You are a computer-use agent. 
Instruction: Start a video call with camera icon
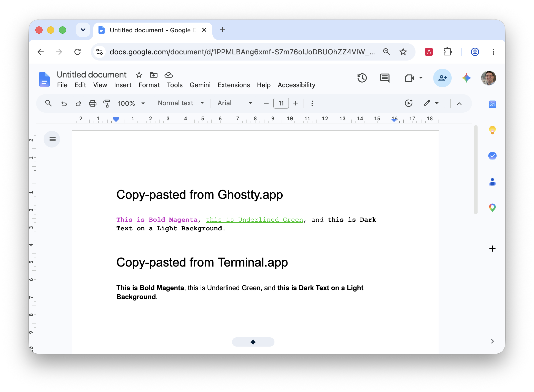pyautogui.click(x=409, y=78)
